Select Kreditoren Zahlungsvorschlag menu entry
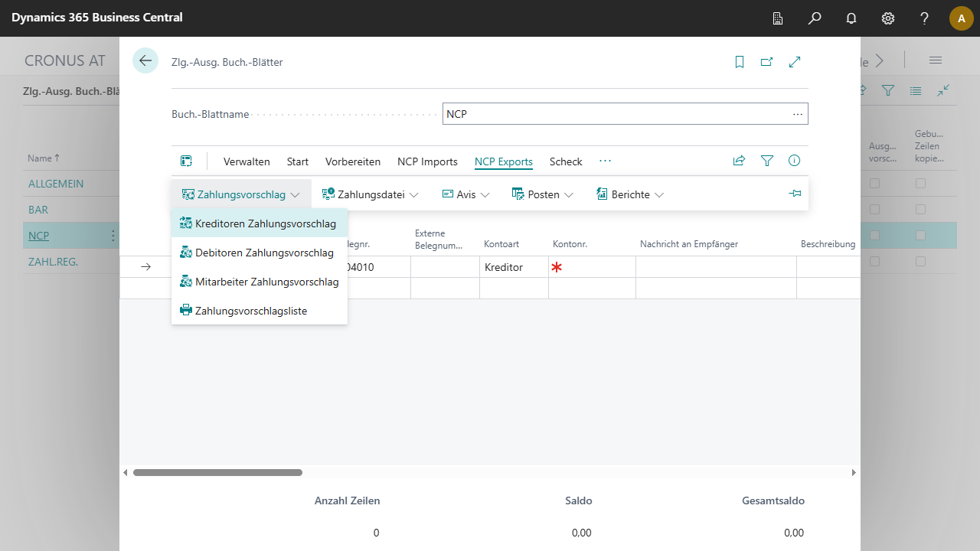The image size is (980, 551). (x=260, y=223)
